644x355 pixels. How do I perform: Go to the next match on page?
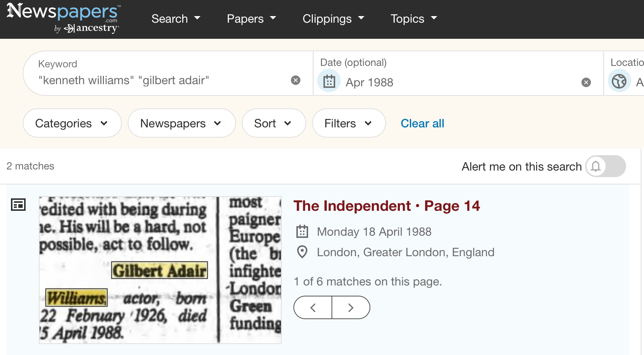coord(351,307)
